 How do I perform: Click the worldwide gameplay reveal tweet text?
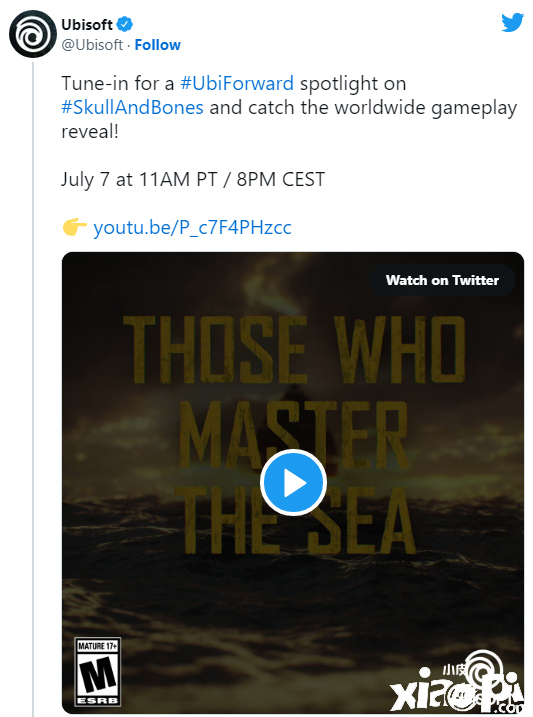pyautogui.click(x=289, y=107)
